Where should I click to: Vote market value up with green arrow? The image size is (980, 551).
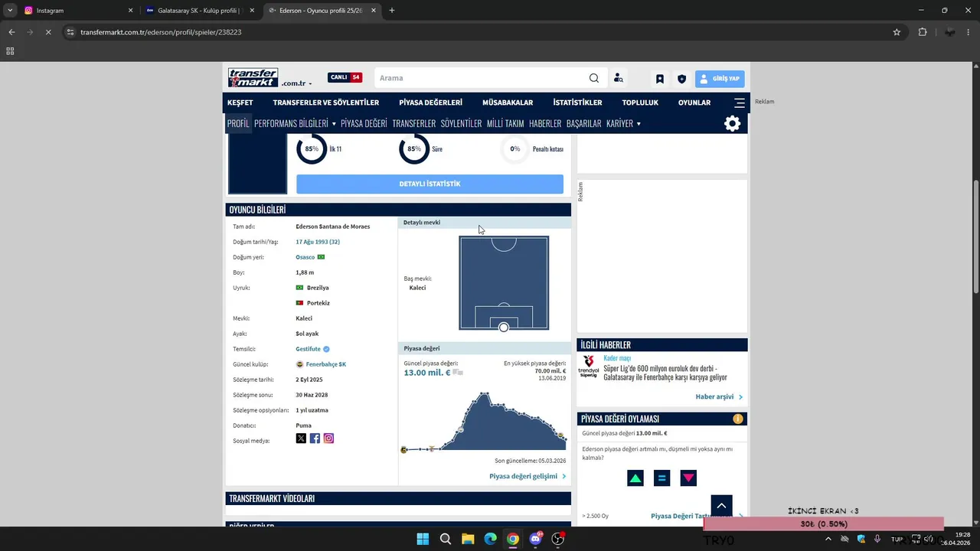(635, 478)
